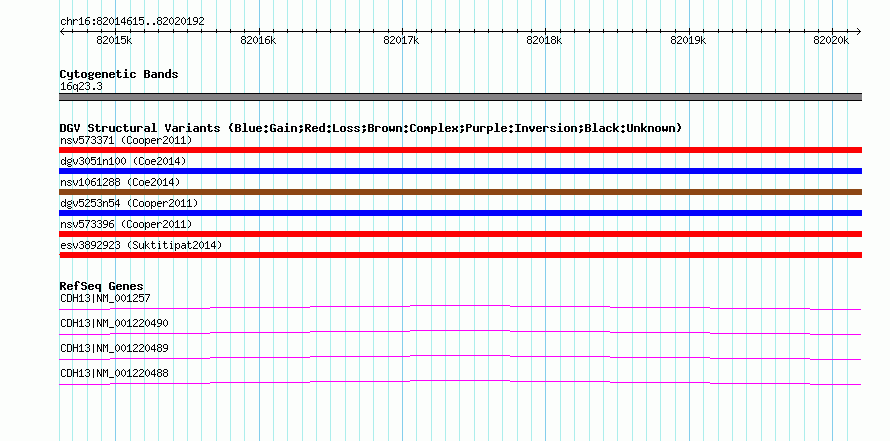The height and width of the screenshot is (441, 890).
Task: Click the RefSeq Genes track title
Action: click(x=102, y=286)
